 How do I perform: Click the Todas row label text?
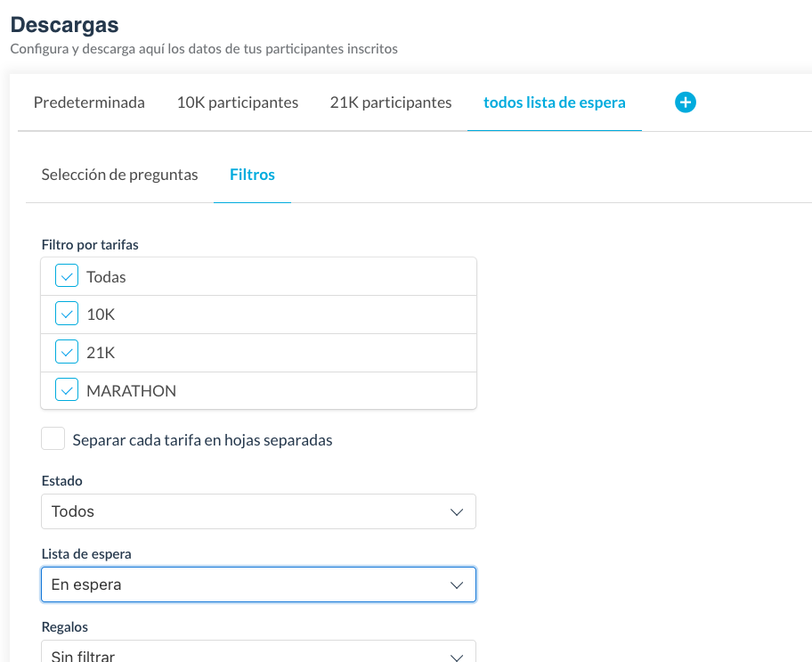click(106, 277)
